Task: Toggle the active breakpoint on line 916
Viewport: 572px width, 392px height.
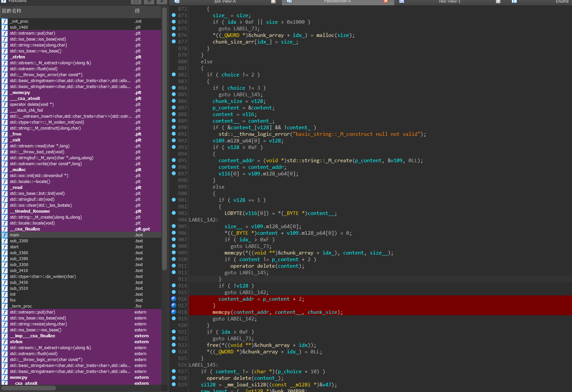Action: pyautogui.click(x=174, y=299)
